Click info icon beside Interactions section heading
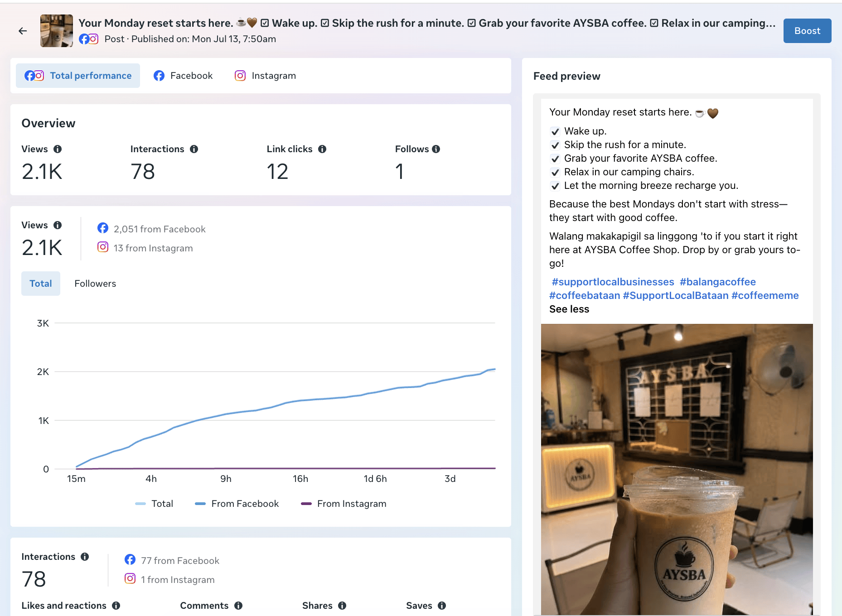This screenshot has height=616, width=842. coord(85,557)
